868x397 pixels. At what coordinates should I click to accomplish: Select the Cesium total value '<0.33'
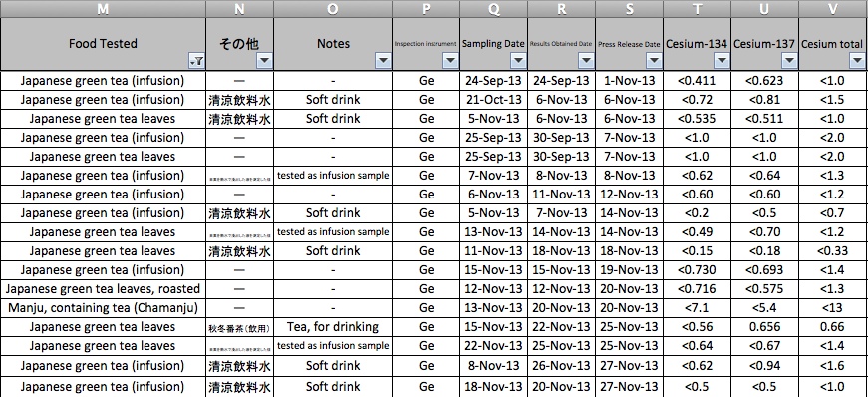pos(833,251)
